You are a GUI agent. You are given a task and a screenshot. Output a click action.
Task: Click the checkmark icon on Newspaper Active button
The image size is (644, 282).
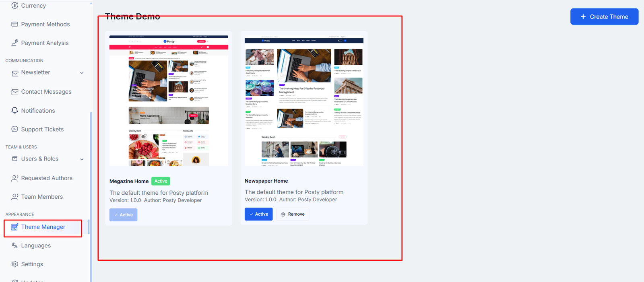[252, 214]
